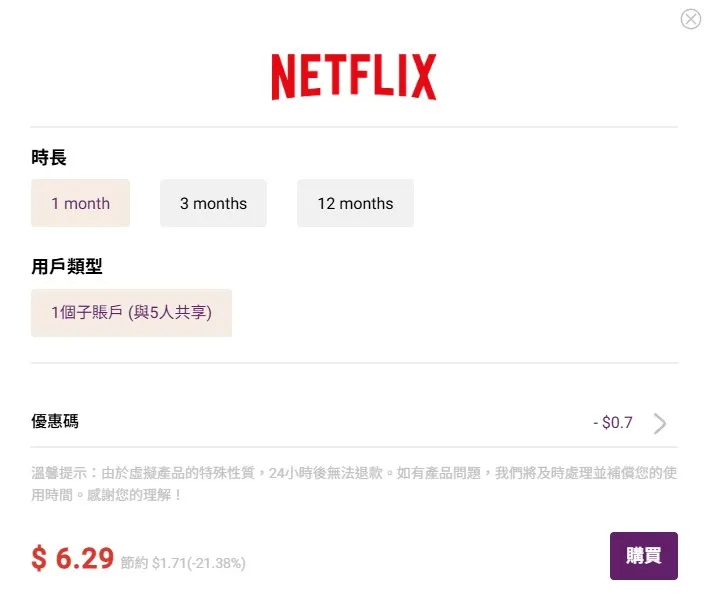Click the 溫馨提示 refund notice text
711x606 pixels.
click(355, 484)
